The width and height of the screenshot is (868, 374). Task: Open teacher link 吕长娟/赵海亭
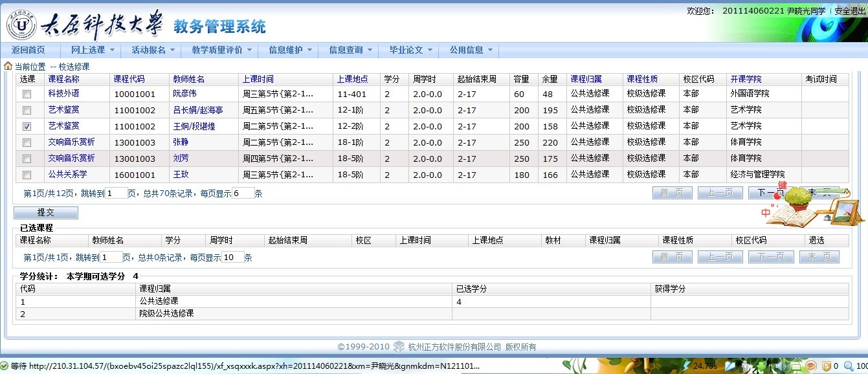click(x=198, y=110)
